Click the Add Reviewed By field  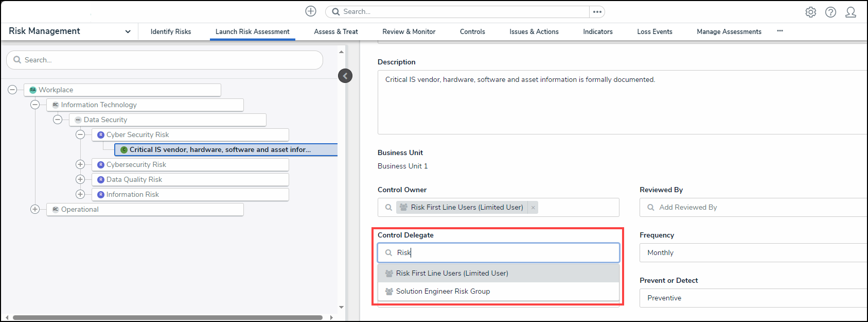pyautogui.click(x=751, y=208)
